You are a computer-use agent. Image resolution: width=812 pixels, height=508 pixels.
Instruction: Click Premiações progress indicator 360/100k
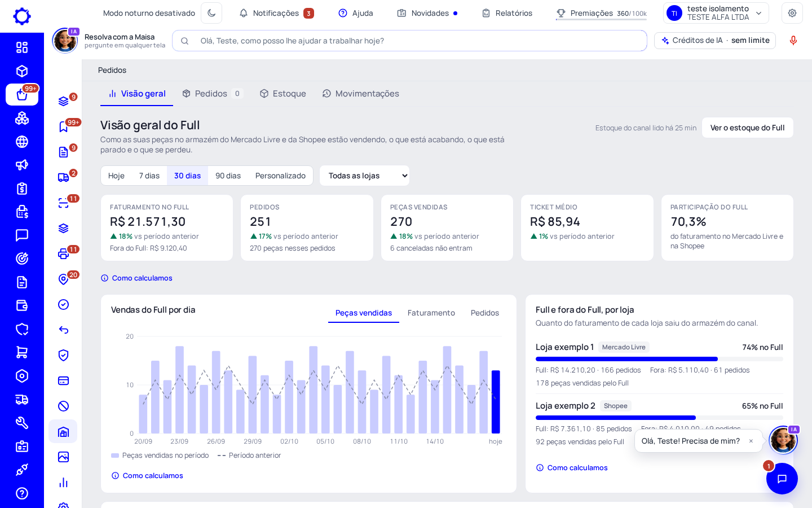(x=601, y=13)
